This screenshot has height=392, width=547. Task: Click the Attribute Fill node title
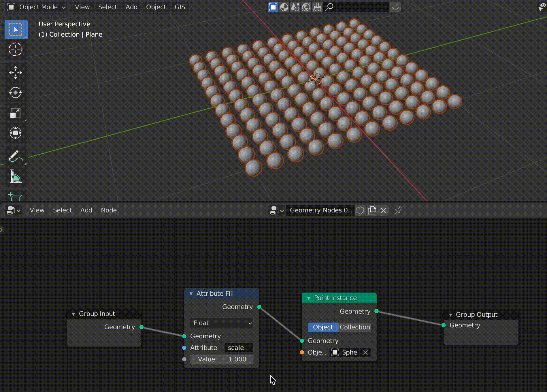coord(215,294)
